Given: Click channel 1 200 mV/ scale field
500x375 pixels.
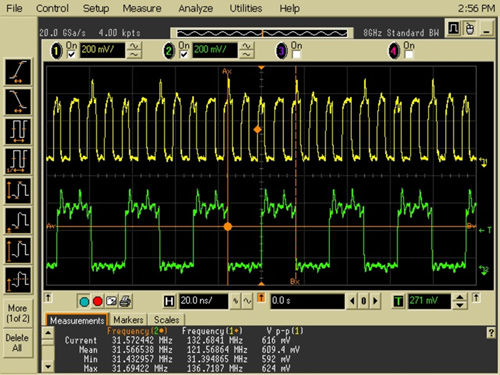Looking at the screenshot, I should (102, 50).
